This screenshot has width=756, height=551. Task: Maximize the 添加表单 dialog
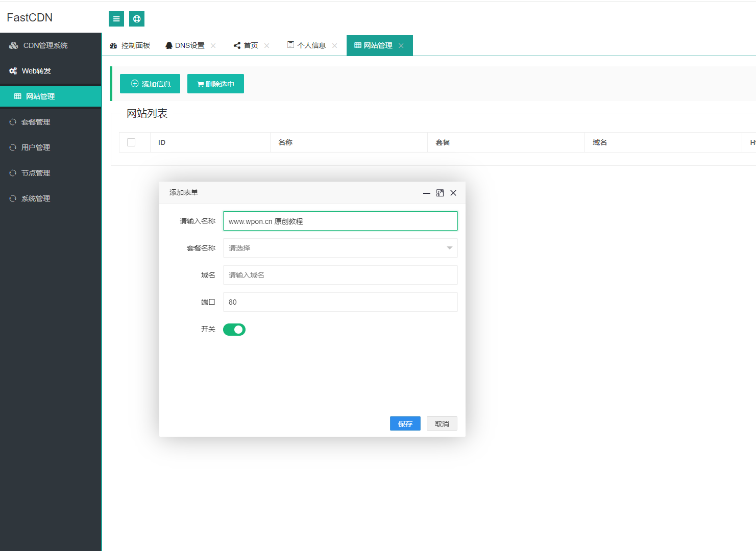440,193
